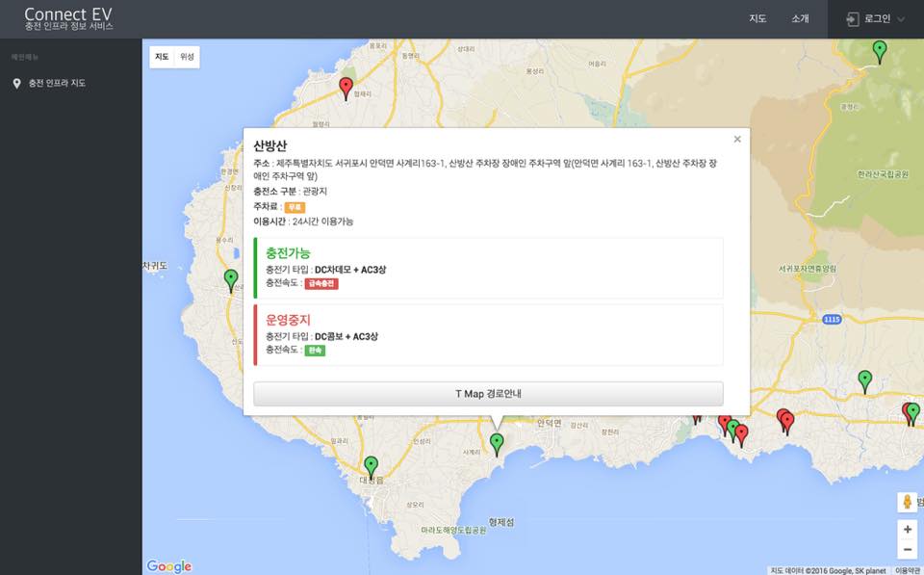Select the green pin on the coast near 차귀도
The width and height of the screenshot is (924, 575).
point(231,281)
